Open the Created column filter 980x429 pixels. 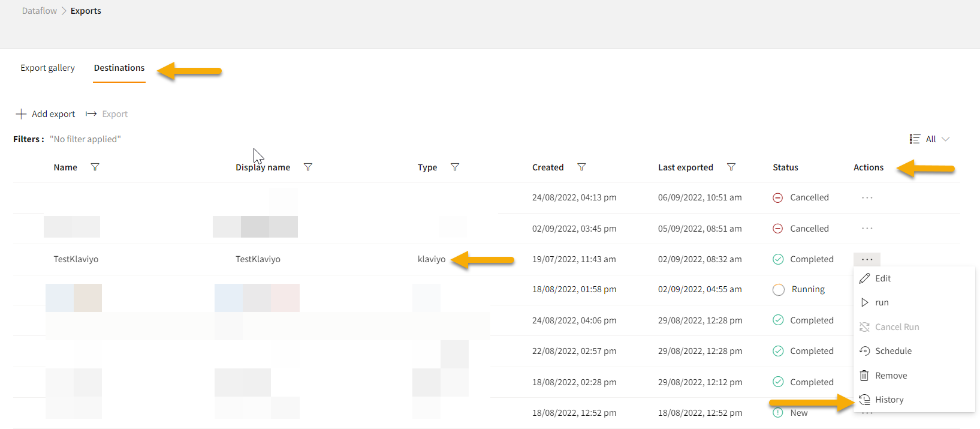[x=581, y=167]
